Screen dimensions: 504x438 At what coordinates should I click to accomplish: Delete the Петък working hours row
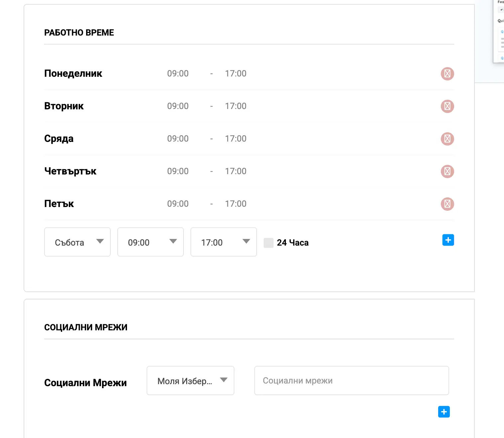pyautogui.click(x=447, y=204)
